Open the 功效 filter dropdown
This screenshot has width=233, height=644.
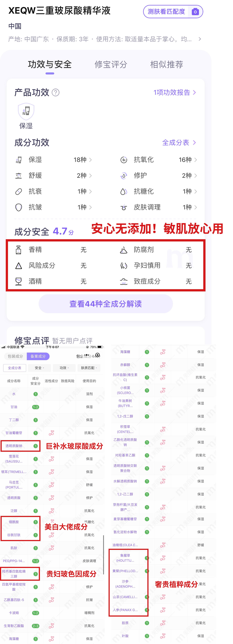64,368
